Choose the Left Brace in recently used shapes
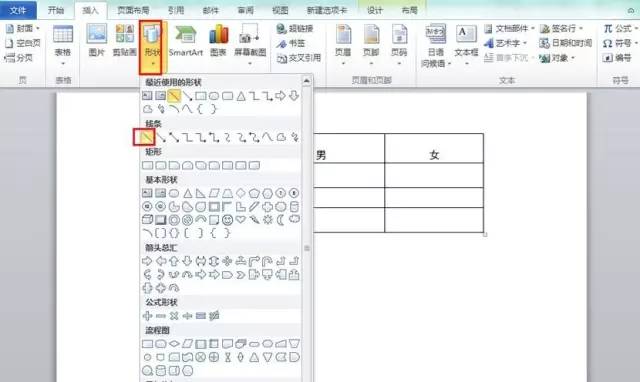 200,109
